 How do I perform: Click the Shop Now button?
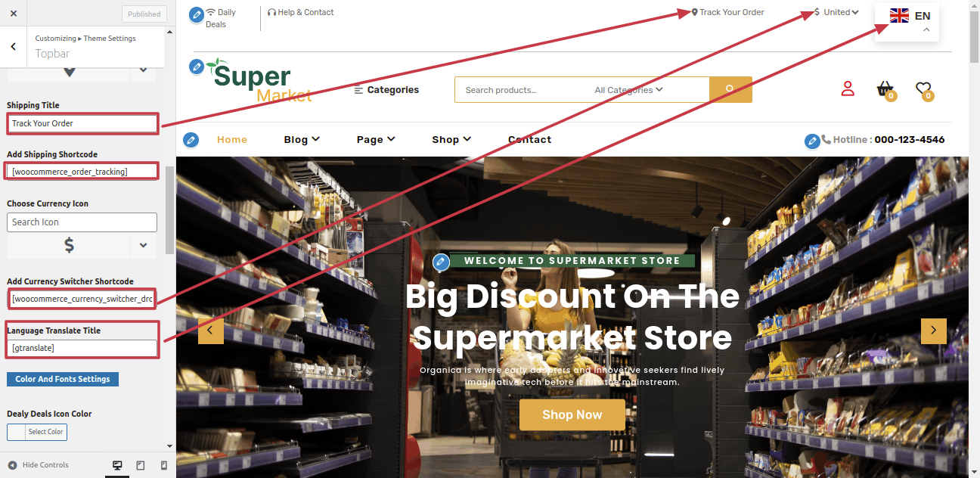[572, 414]
